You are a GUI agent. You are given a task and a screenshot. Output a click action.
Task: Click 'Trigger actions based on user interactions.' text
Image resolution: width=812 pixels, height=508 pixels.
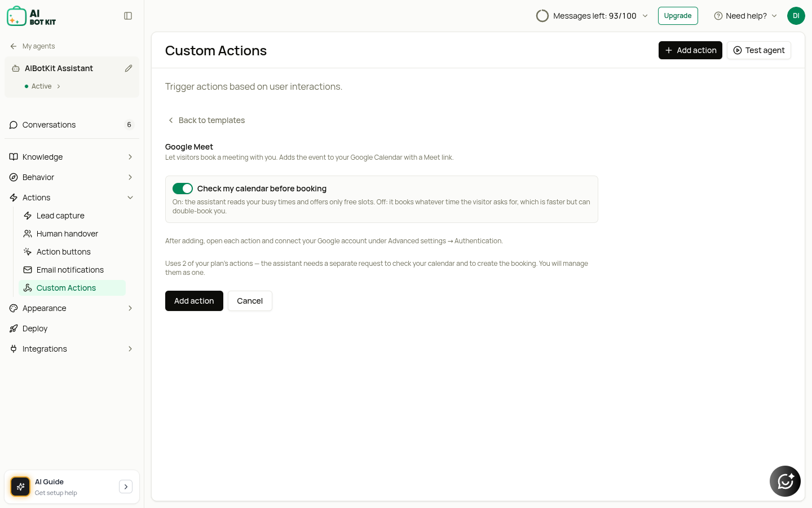[x=254, y=86]
